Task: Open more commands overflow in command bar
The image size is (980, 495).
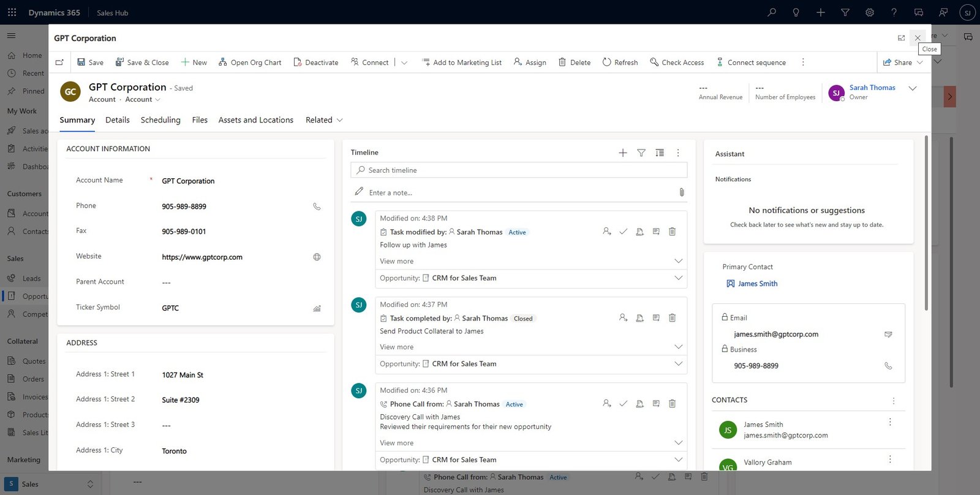Action: pos(803,62)
